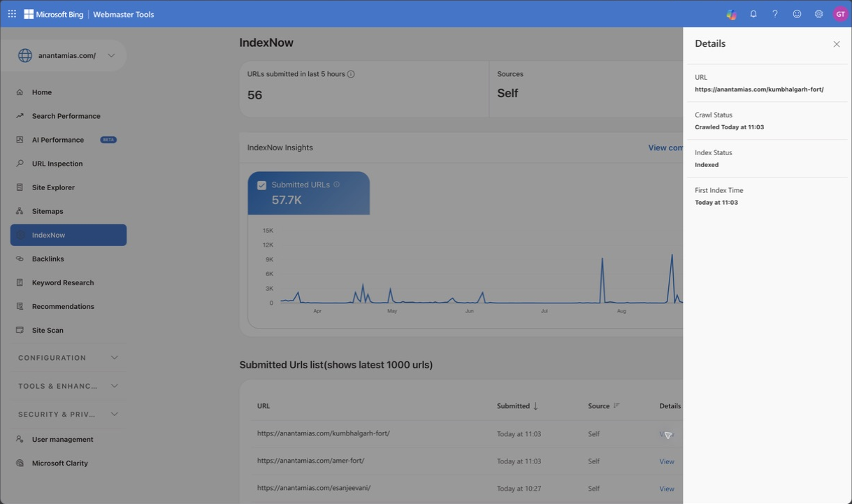Close the Details panel
Image resolution: width=852 pixels, height=504 pixels.
837,44
